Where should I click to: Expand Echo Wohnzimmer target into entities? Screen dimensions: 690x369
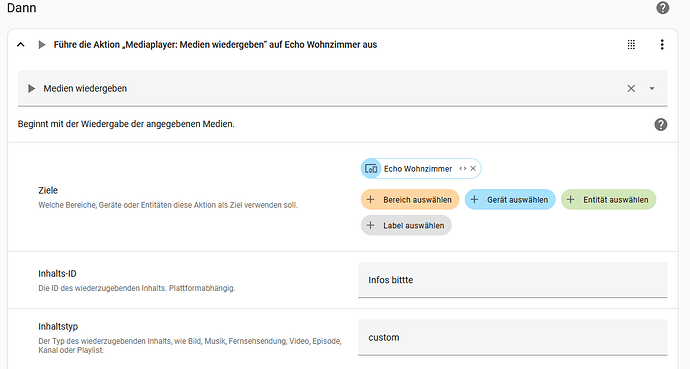pyautogui.click(x=462, y=168)
